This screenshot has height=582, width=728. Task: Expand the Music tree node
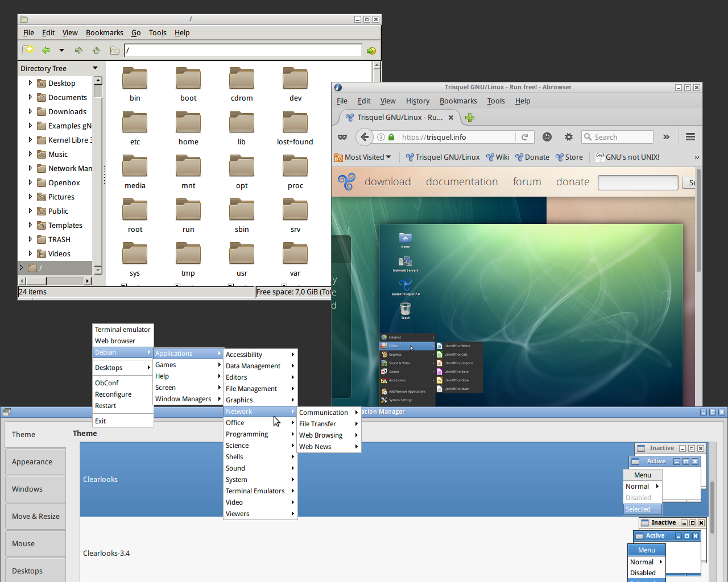[x=30, y=154]
